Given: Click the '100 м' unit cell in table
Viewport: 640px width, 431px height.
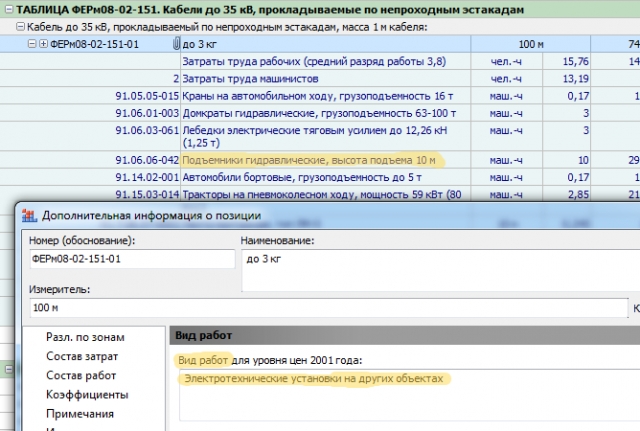Looking at the screenshot, I should click(x=531, y=44).
